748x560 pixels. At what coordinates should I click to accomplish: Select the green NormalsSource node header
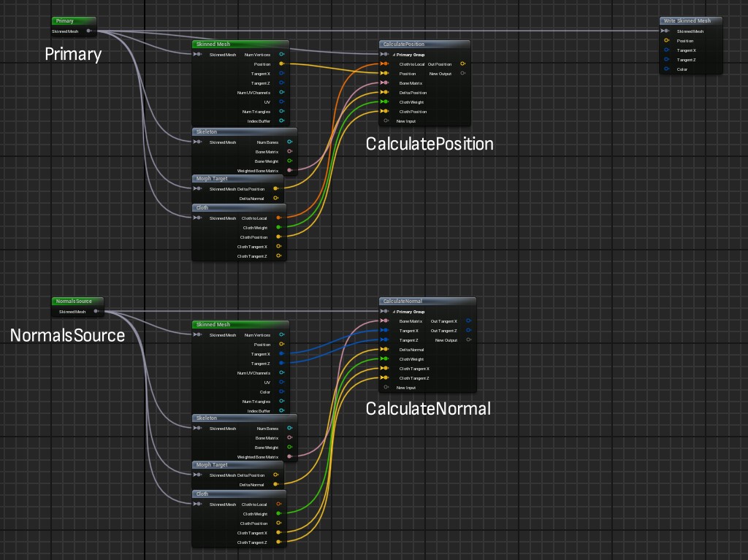coord(77,301)
